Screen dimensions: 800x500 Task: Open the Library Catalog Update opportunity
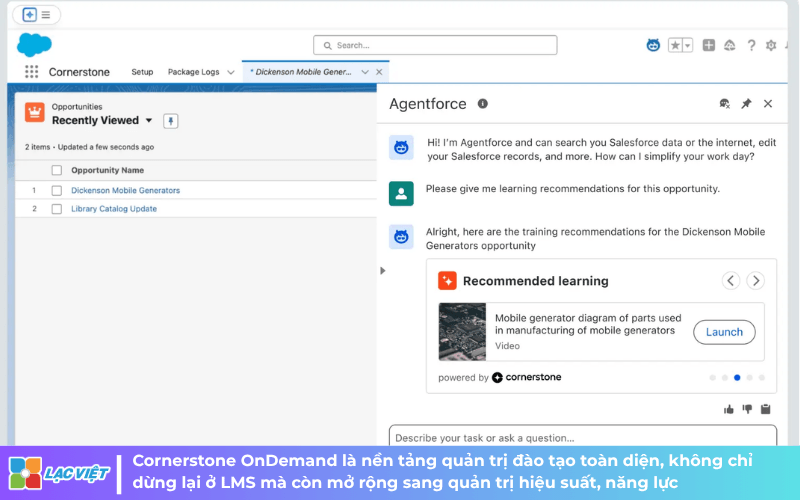pos(114,209)
